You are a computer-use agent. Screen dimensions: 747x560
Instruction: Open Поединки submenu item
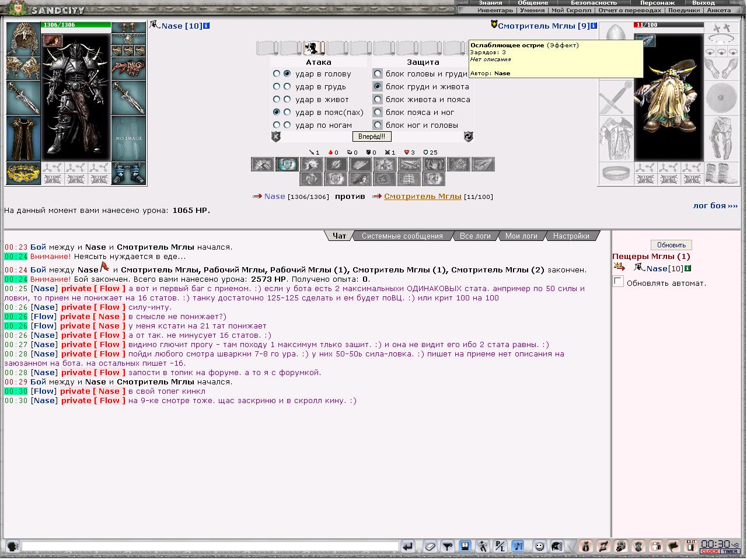(684, 10)
